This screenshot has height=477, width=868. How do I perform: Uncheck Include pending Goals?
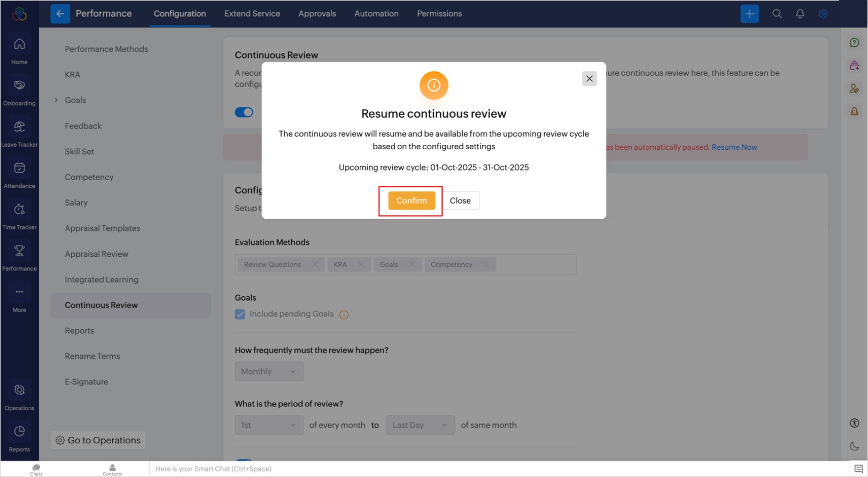240,314
